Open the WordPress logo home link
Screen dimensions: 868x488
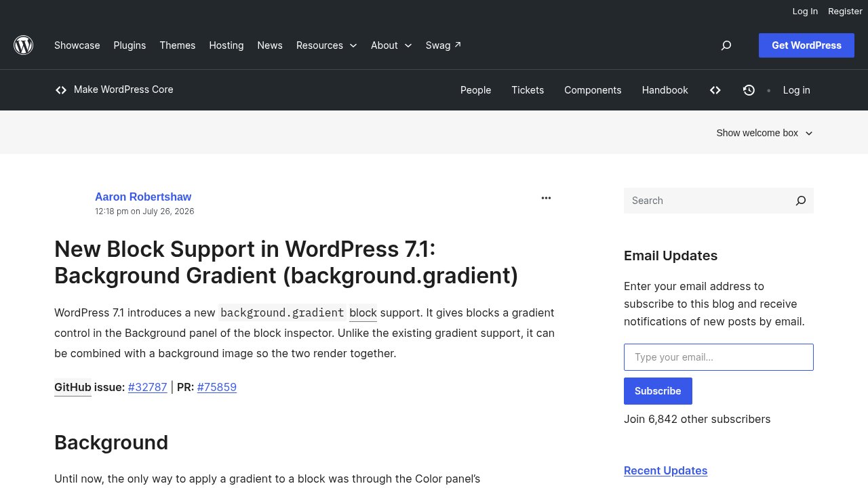click(x=24, y=45)
